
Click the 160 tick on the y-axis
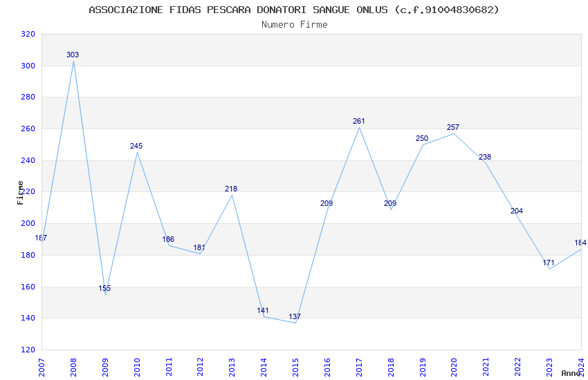[28, 287]
